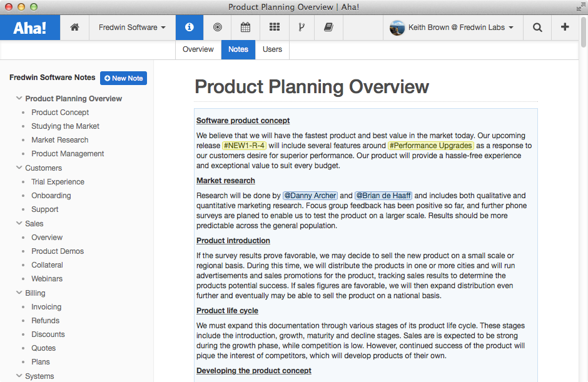Select the Billing tree item

pos(35,293)
